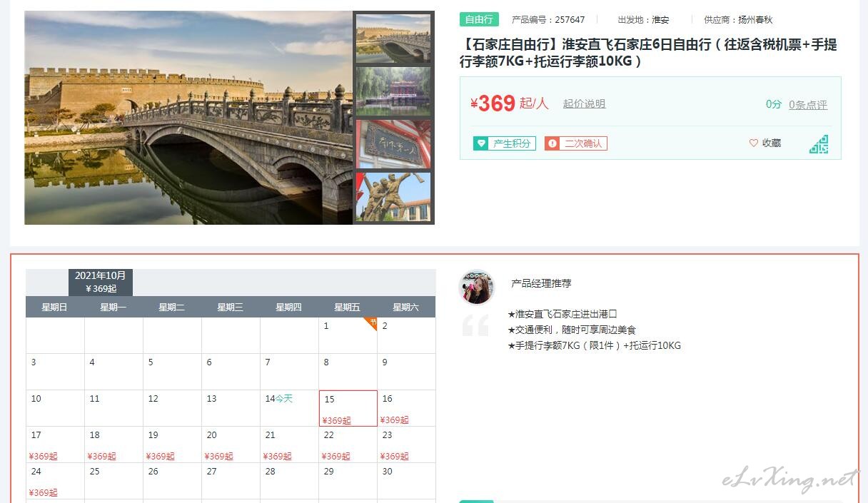Click the 自由行 category tag
The image size is (868, 503).
pos(479,19)
